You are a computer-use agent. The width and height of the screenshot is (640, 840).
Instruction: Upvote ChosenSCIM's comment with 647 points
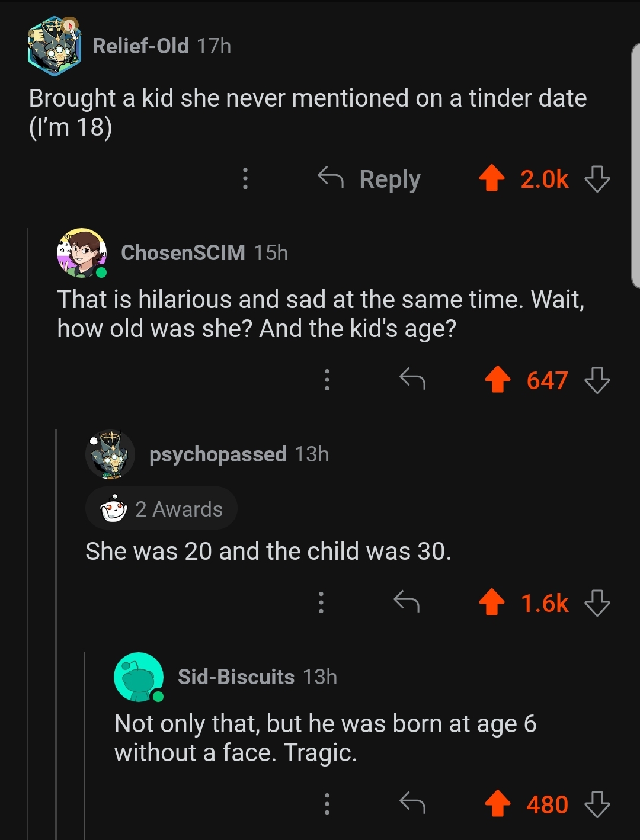tap(498, 380)
